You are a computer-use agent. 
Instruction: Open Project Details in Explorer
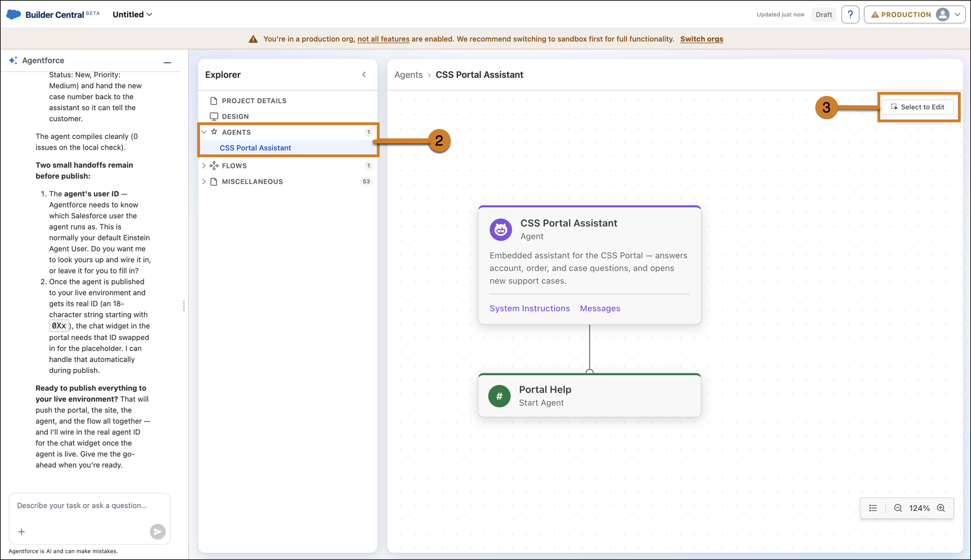tap(288, 101)
